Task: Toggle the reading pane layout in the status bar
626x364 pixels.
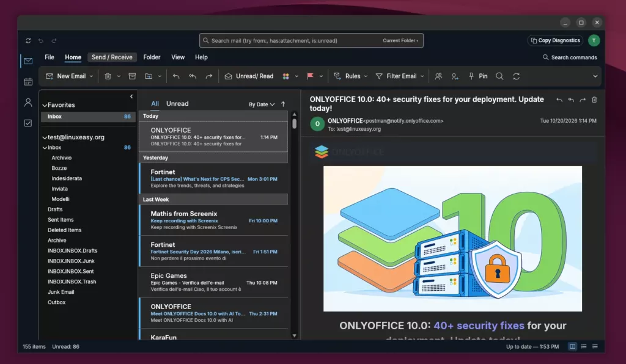Action: tap(572, 346)
